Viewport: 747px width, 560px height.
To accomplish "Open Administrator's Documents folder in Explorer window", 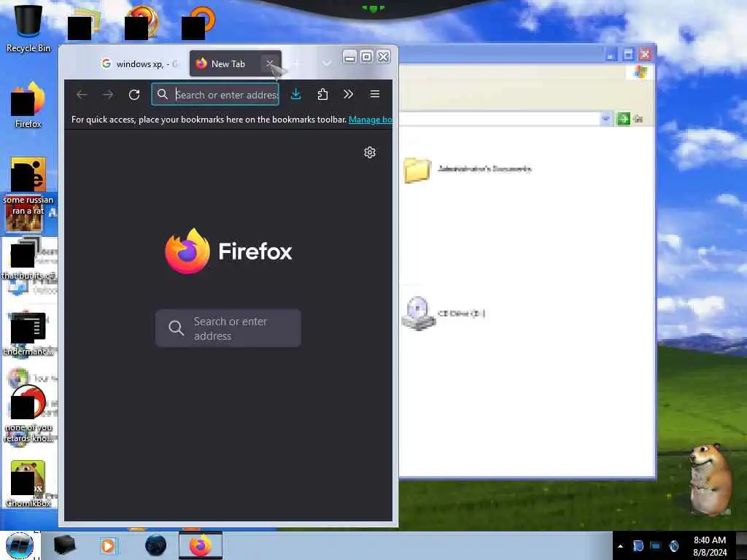I will (468, 169).
